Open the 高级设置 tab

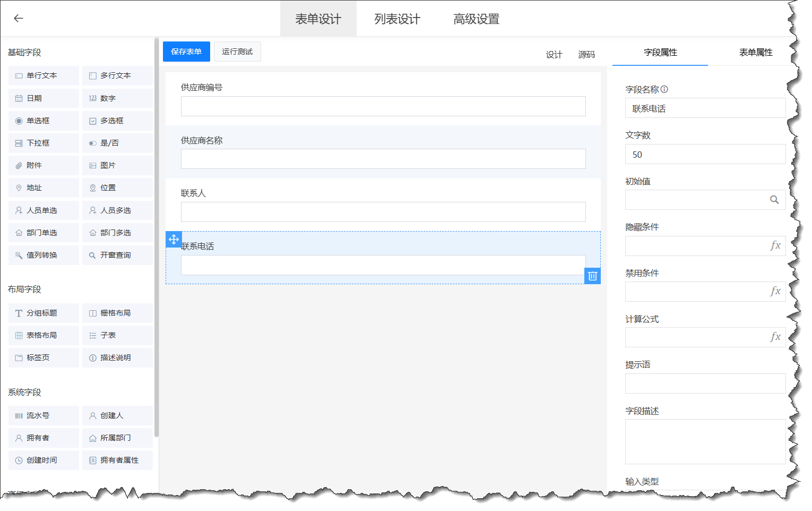(x=476, y=19)
